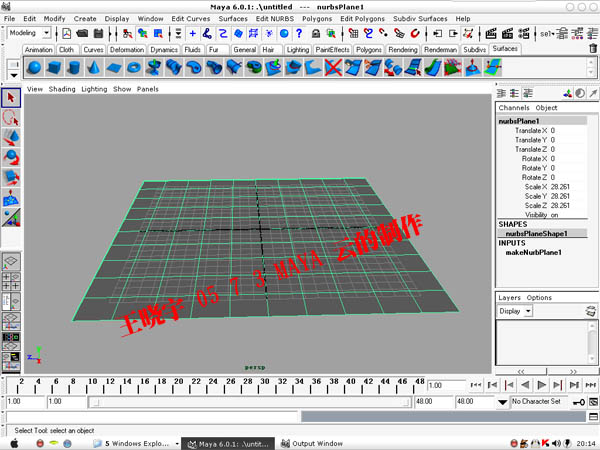Toggle make live magnet icon

pyautogui.click(x=415, y=34)
